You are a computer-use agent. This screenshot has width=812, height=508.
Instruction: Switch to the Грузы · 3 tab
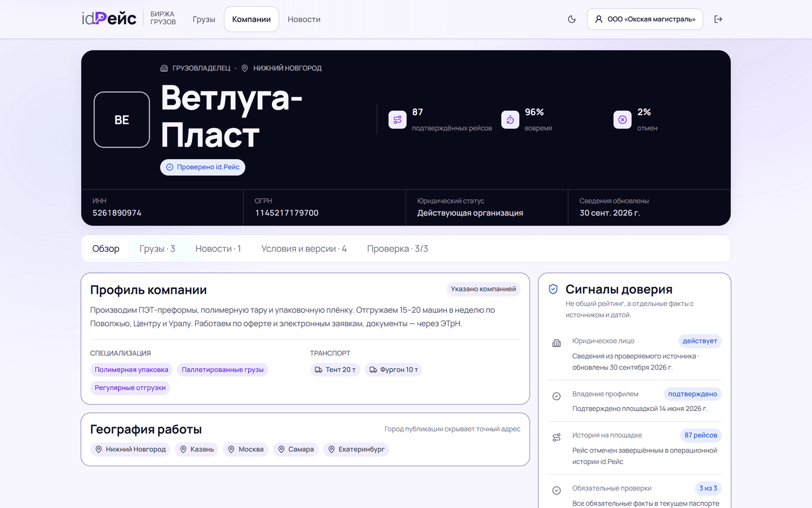(x=157, y=249)
